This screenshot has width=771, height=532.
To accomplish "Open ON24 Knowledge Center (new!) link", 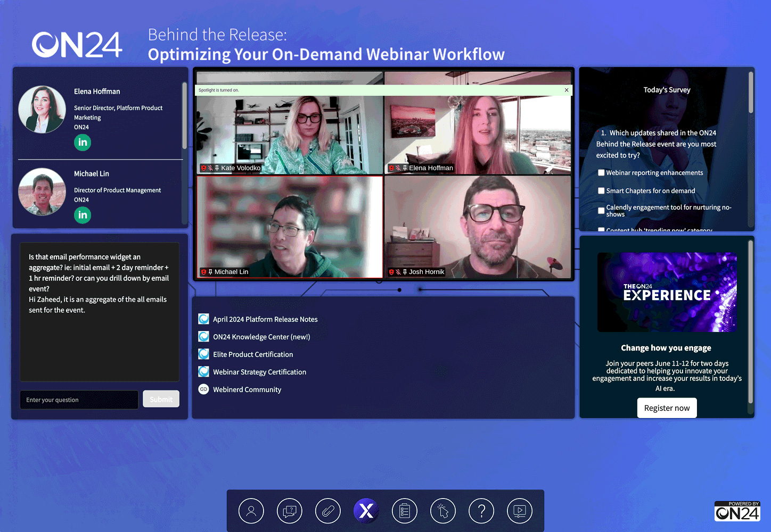I will click(x=261, y=337).
